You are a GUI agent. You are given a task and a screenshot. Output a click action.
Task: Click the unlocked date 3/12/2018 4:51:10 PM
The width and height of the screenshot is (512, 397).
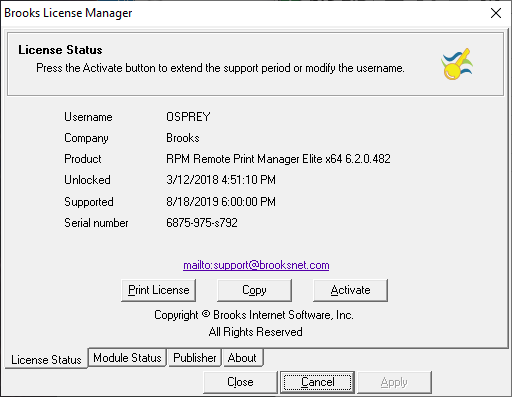221,180
